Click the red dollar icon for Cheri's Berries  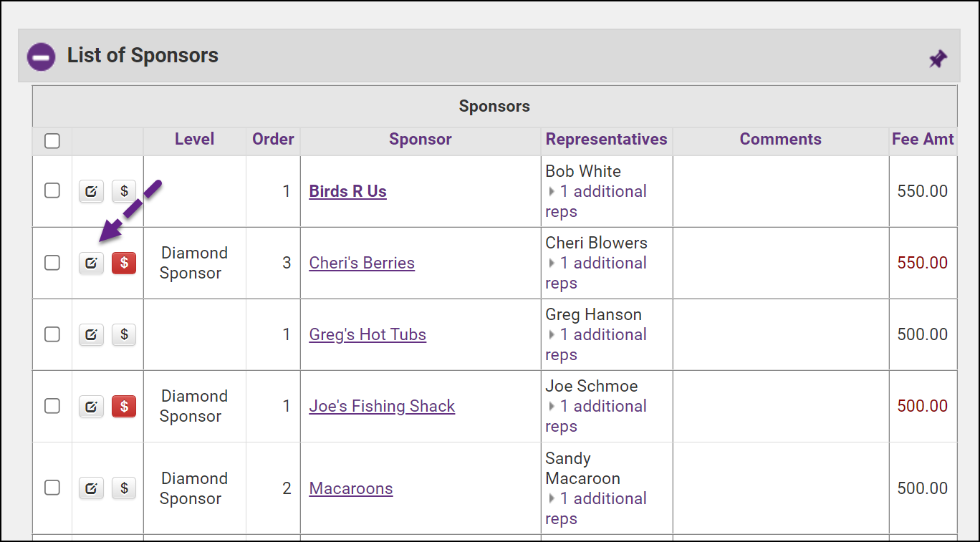[124, 263]
